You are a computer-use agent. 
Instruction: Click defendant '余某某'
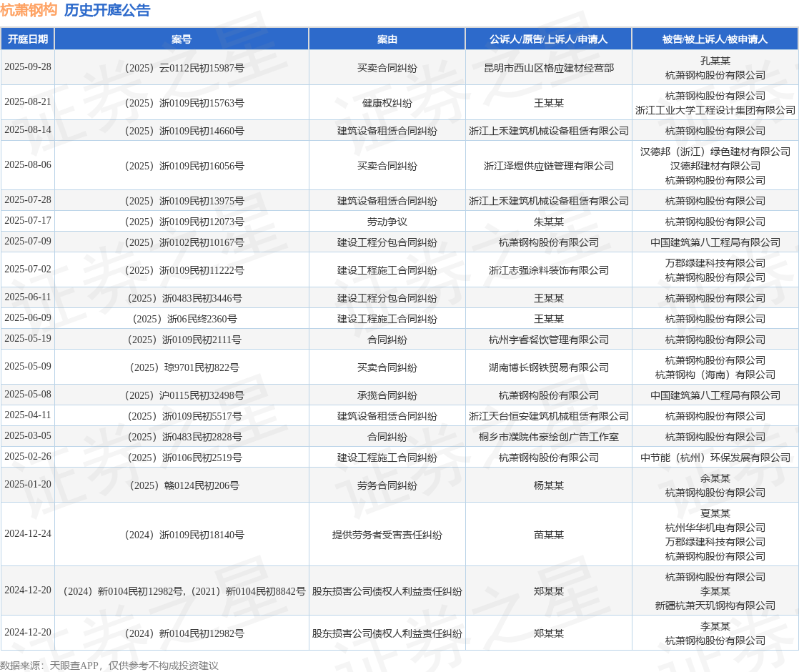tap(715, 478)
